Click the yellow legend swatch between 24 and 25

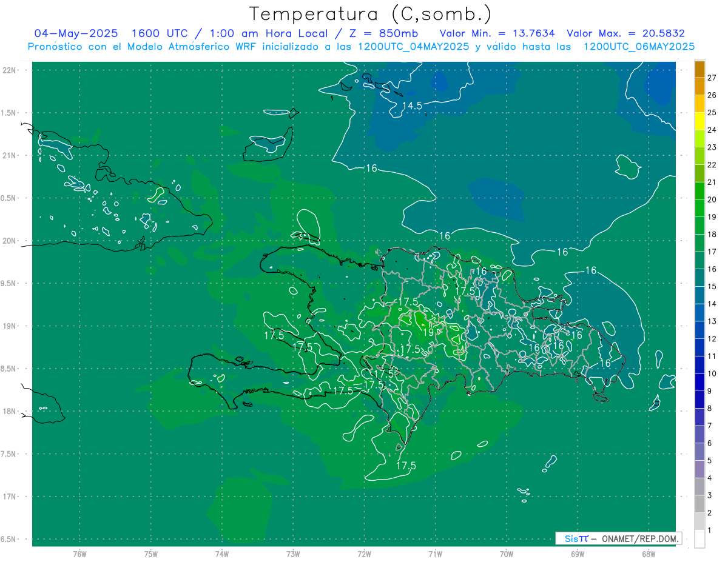699,121
